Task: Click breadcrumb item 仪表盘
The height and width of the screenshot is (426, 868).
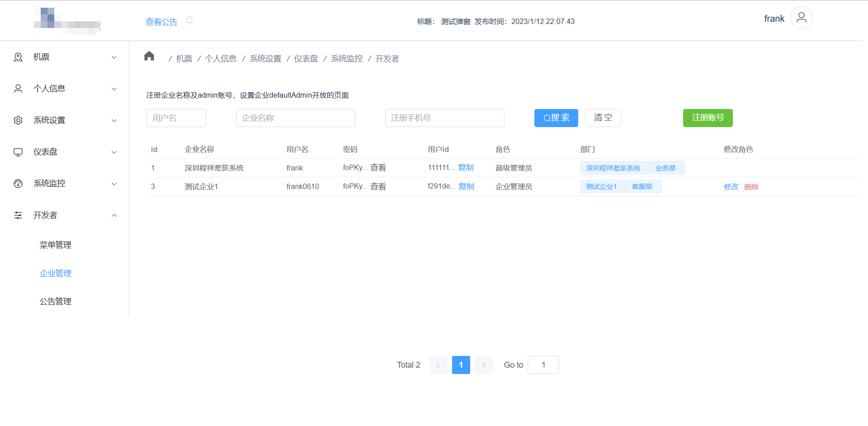Action: [306, 59]
